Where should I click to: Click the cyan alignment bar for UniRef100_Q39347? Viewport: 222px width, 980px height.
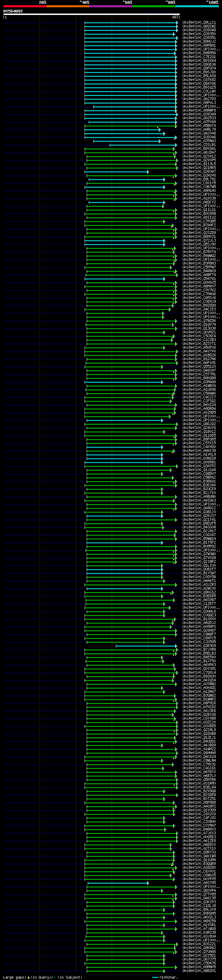(x=117, y=172)
